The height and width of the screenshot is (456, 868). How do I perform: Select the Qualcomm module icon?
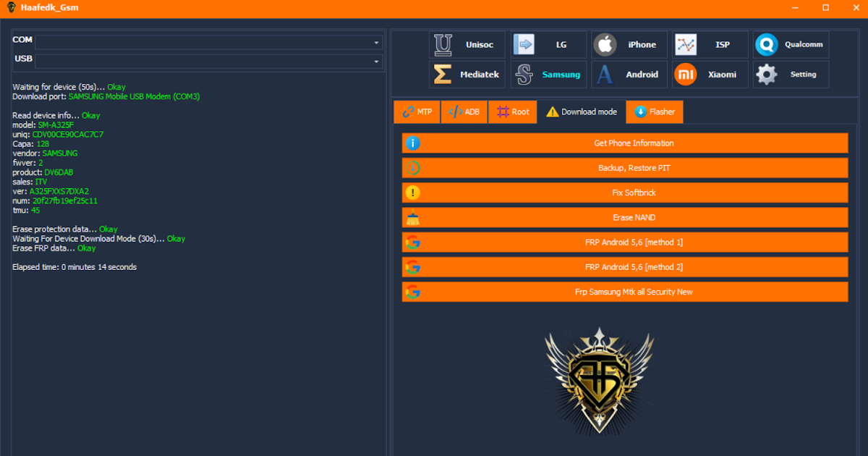(766, 45)
